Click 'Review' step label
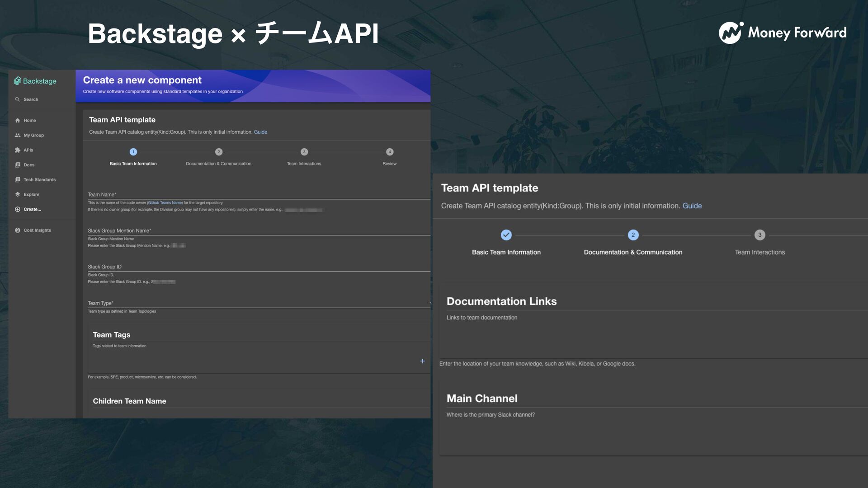The height and width of the screenshot is (488, 868). coord(390,164)
